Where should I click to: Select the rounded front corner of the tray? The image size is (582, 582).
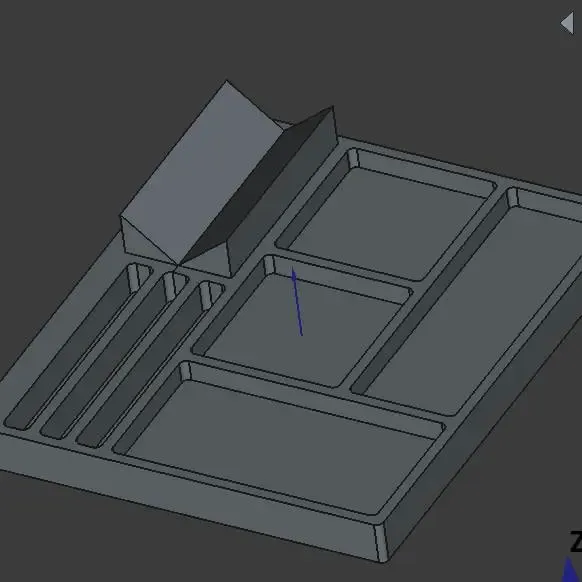click(382, 543)
